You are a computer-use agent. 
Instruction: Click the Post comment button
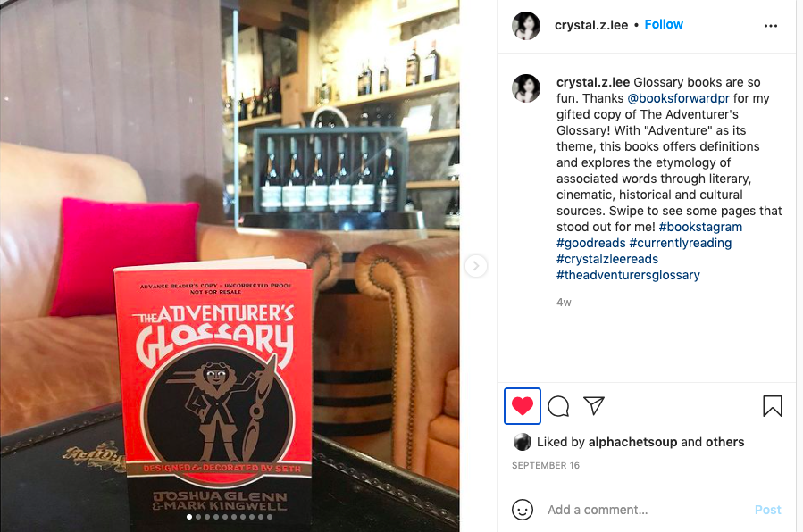pyautogui.click(x=767, y=510)
